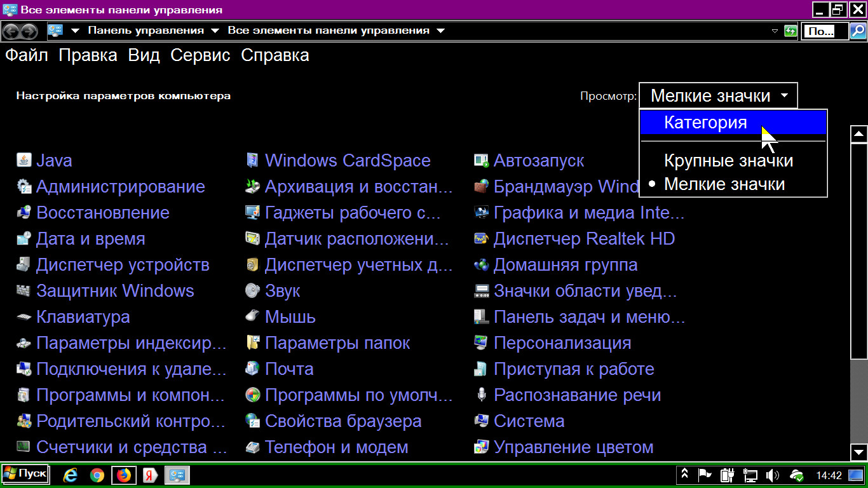The width and height of the screenshot is (868, 488).
Task: Launch Google Chrome from the taskbar
Action: [97, 475]
